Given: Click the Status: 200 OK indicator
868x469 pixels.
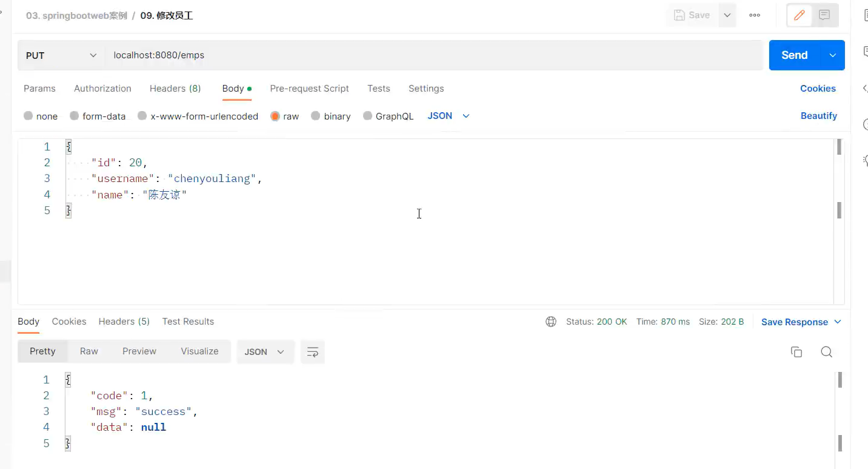Looking at the screenshot, I should pos(596,322).
